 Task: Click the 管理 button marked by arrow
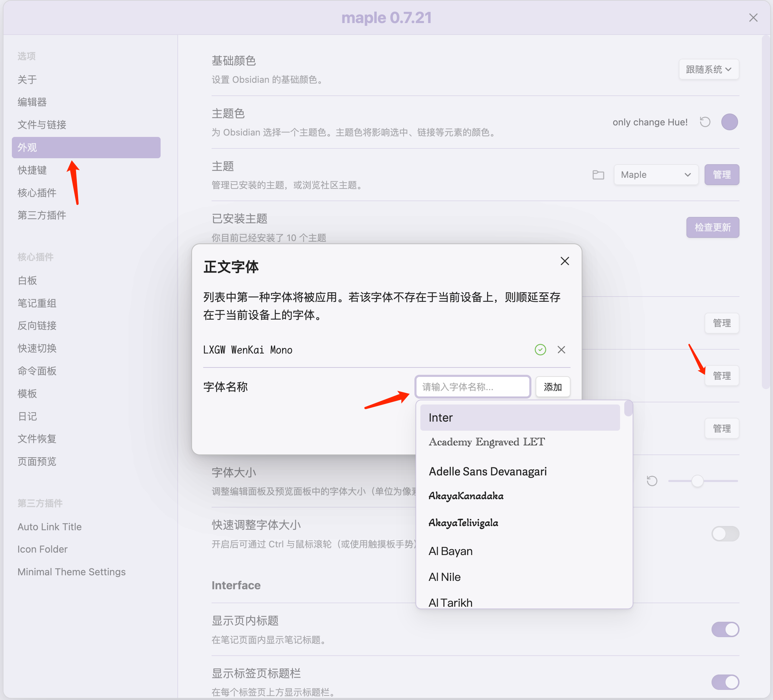[x=722, y=376]
